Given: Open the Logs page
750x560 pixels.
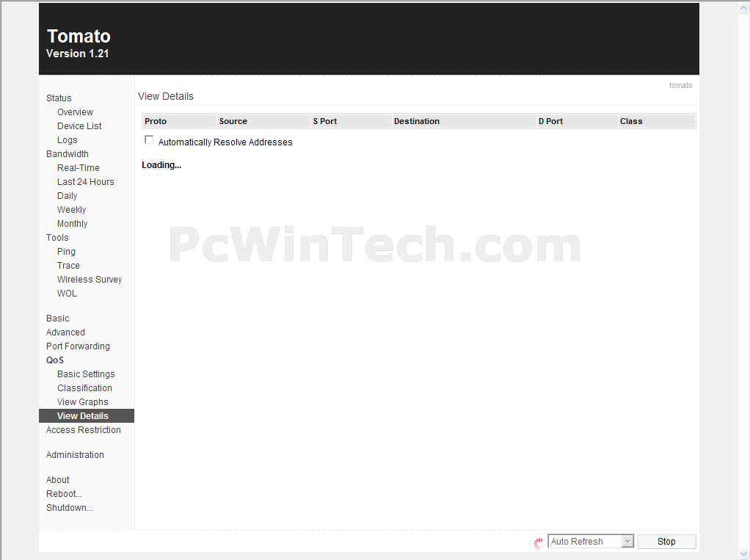Looking at the screenshot, I should click(x=67, y=139).
